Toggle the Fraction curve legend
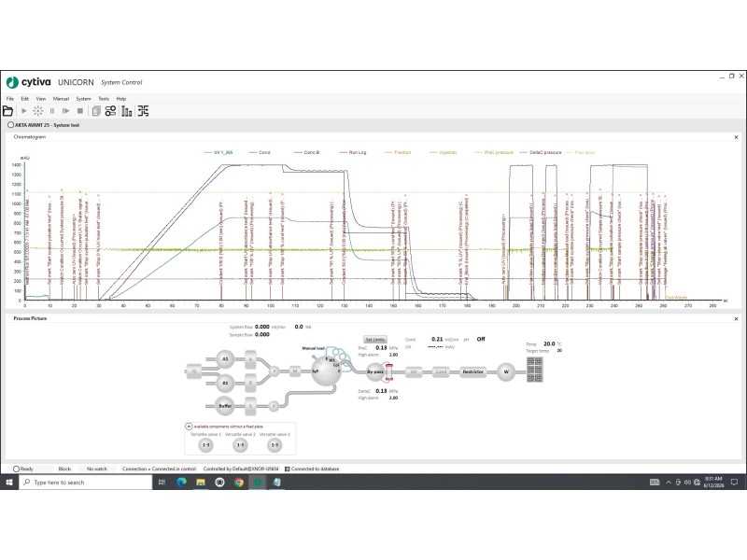This screenshot has height=560, width=747. (x=398, y=152)
